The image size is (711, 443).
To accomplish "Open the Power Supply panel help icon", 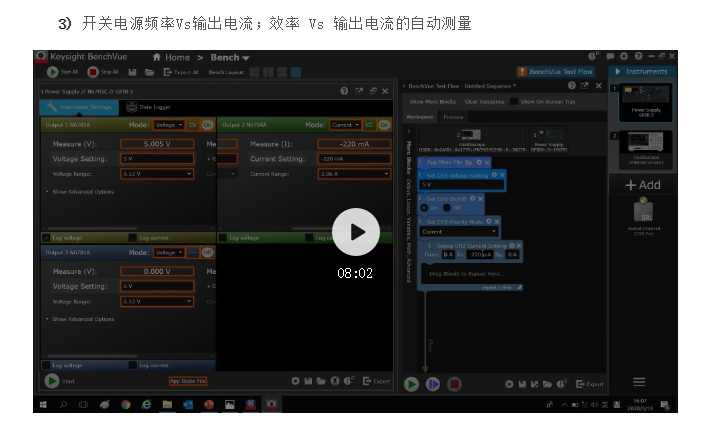I will [x=344, y=91].
